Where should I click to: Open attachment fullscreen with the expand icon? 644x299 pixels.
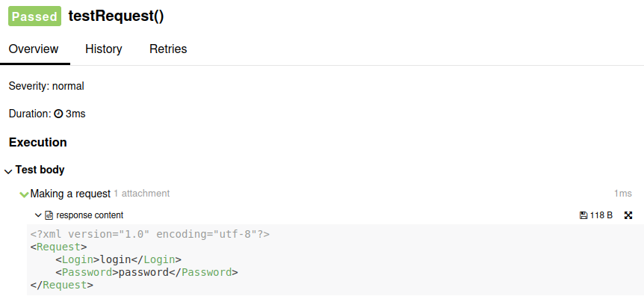(x=628, y=215)
